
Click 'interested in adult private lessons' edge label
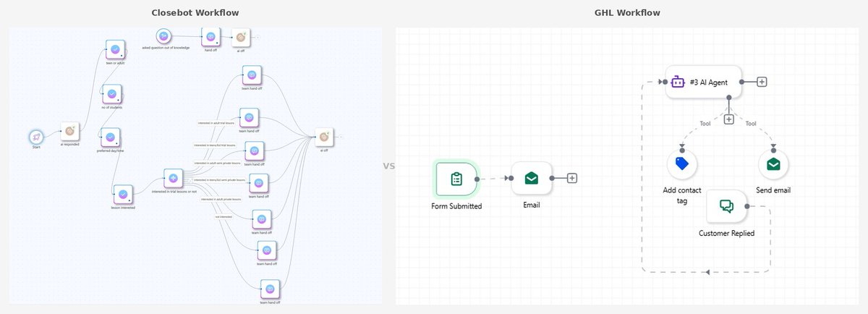(221, 198)
